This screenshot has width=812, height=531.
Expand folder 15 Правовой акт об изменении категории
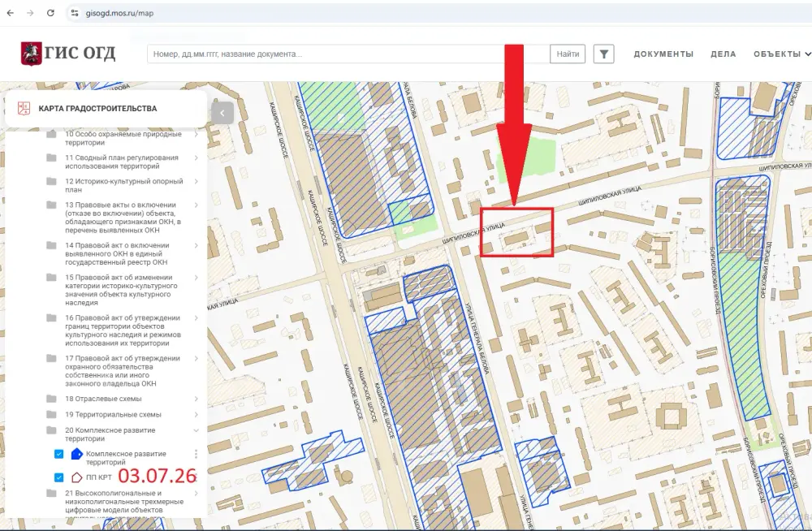pos(197,278)
